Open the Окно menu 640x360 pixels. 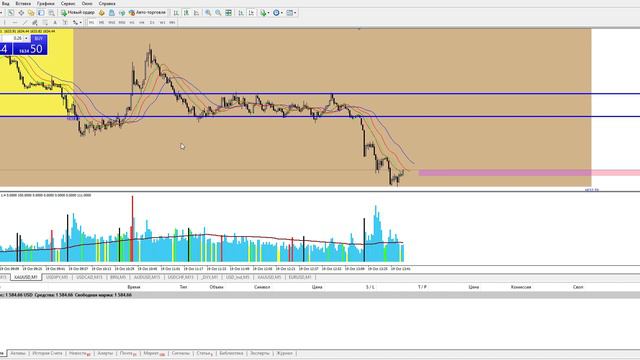[87, 3]
